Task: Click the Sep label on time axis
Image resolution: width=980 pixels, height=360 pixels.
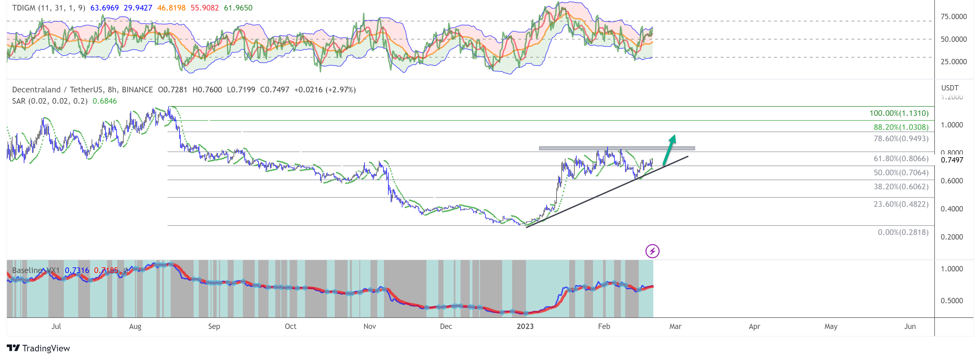Action: pyautogui.click(x=214, y=327)
